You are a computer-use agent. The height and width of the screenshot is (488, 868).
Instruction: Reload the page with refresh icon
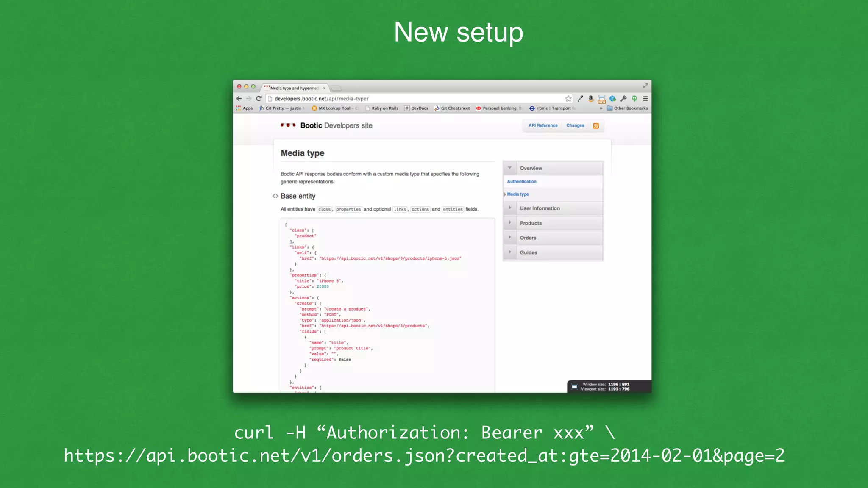click(x=259, y=98)
